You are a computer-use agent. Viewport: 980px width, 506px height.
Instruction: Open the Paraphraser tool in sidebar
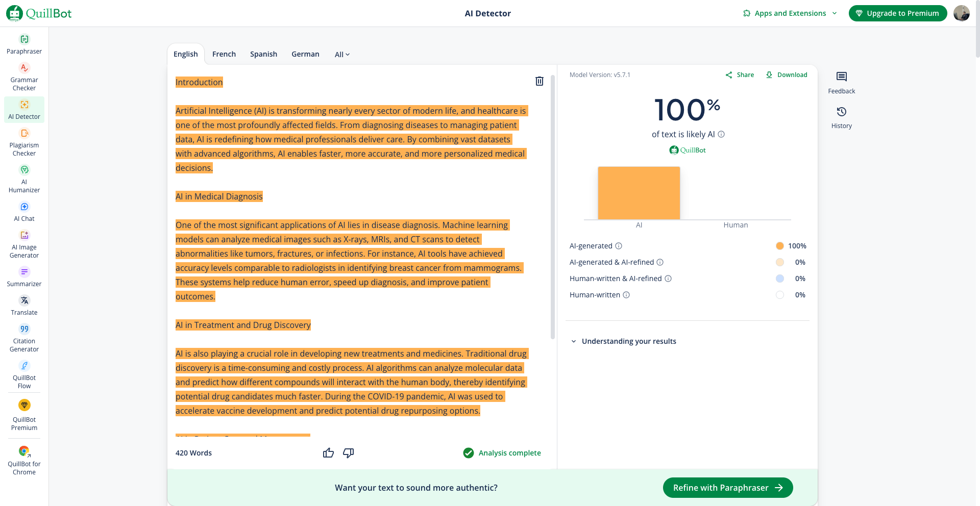(24, 44)
